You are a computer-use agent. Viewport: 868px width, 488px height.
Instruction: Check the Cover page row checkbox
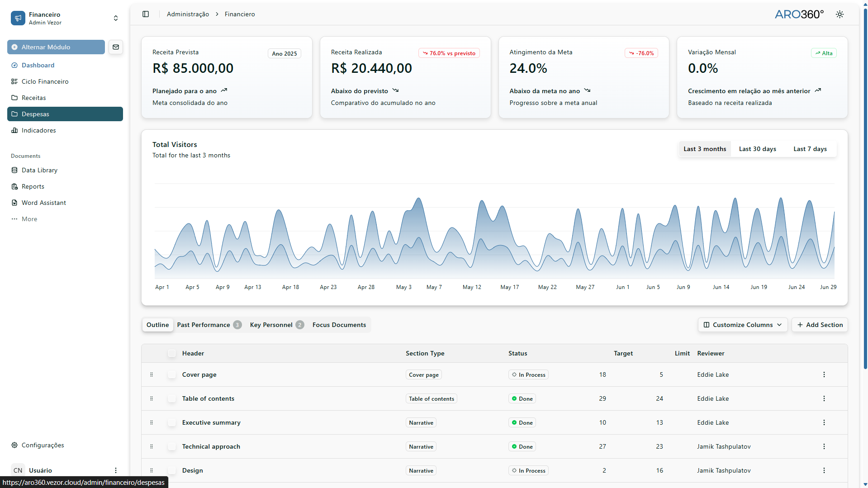pyautogui.click(x=172, y=374)
